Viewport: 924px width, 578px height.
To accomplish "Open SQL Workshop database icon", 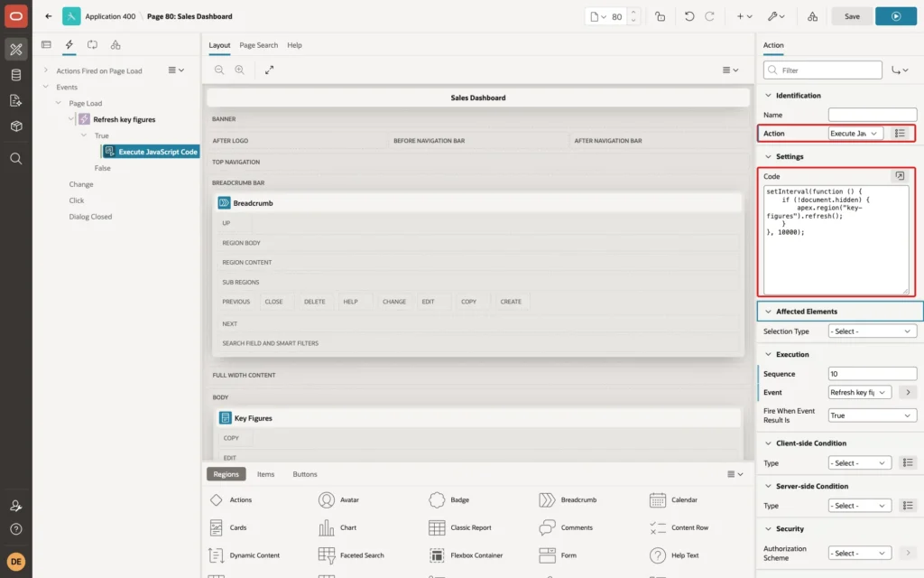I will pyautogui.click(x=16, y=75).
